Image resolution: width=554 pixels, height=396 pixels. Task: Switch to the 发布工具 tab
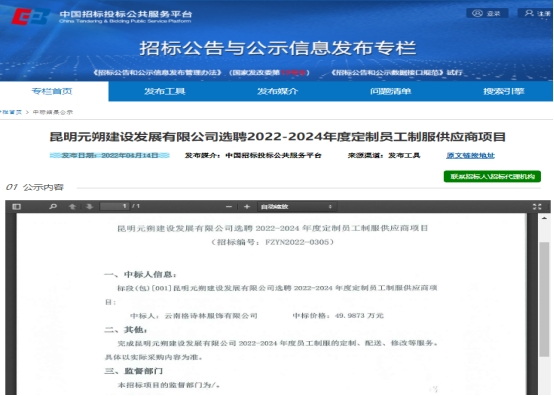point(165,91)
